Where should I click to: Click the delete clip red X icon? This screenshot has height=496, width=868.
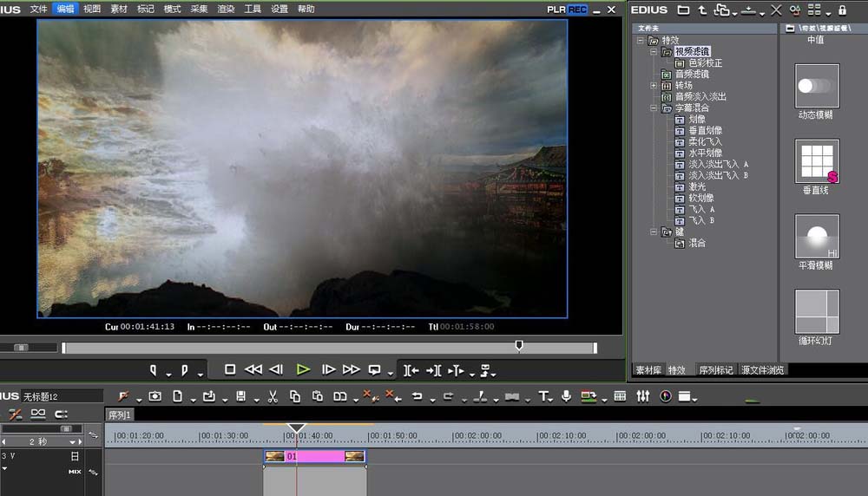tap(370, 396)
